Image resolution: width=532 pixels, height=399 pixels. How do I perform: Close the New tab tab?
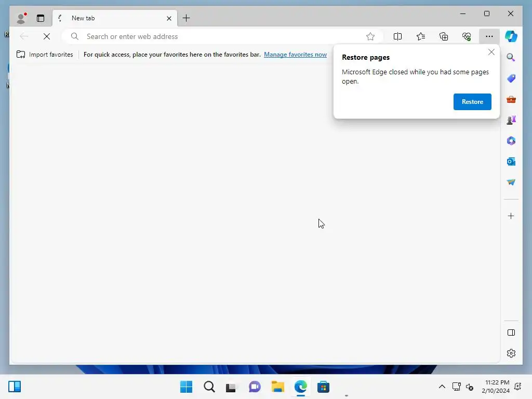(x=169, y=18)
